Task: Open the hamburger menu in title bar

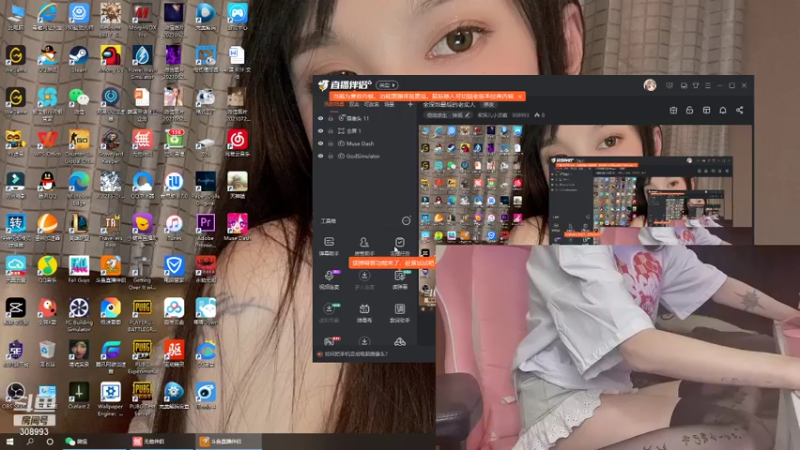Action: (x=708, y=85)
